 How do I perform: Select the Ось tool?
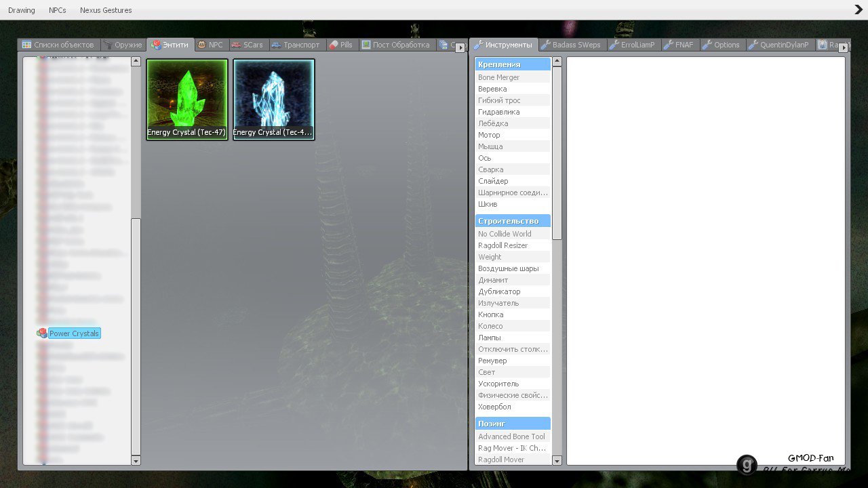(513, 158)
